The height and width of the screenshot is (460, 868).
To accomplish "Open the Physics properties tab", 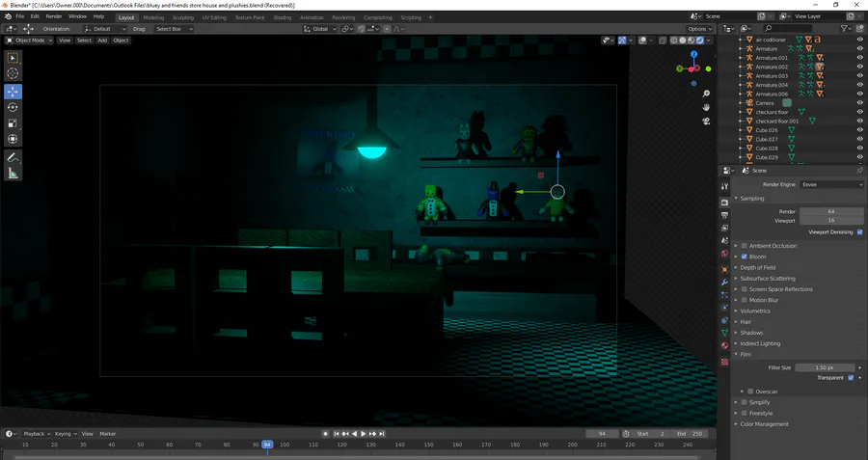I will click(x=724, y=308).
